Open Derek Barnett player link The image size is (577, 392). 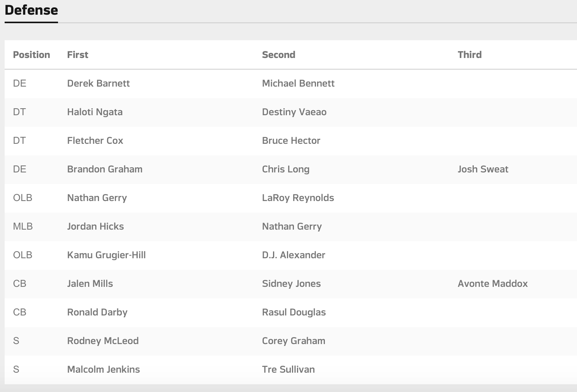(x=98, y=84)
